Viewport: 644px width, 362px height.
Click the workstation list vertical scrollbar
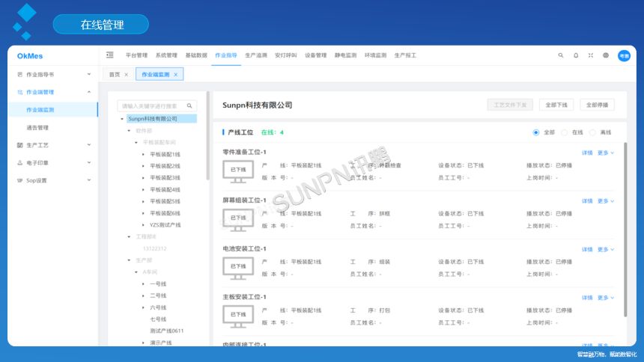point(625,229)
